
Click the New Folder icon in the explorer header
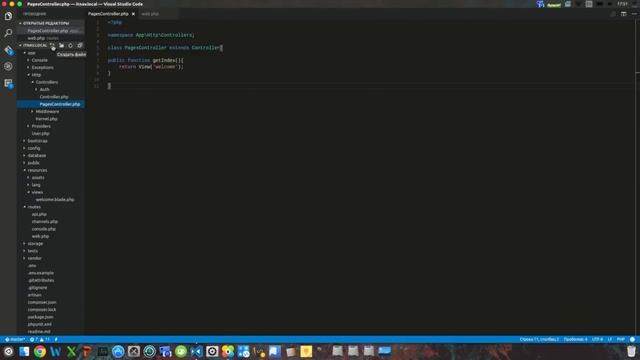tap(61, 45)
